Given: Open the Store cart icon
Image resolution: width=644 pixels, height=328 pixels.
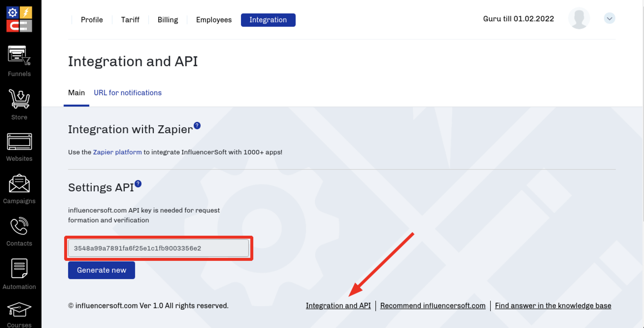Looking at the screenshot, I should click(x=19, y=100).
